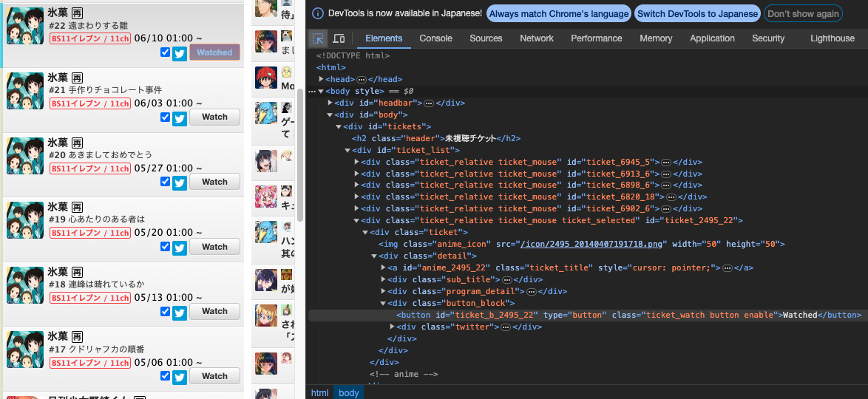Click Always match Chrome's language button
868x399 pixels.
(559, 13)
